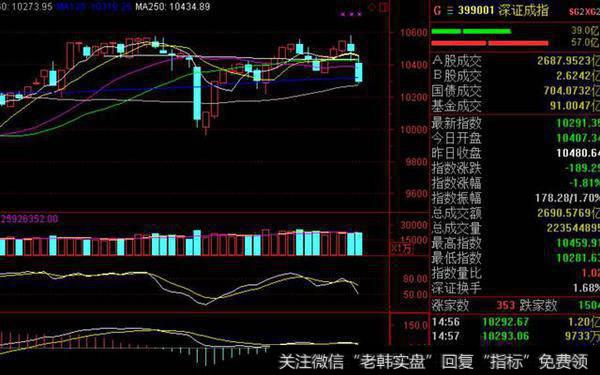Click the red sell volume bar
This screenshot has height=375, width=600.
click(x=490, y=43)
